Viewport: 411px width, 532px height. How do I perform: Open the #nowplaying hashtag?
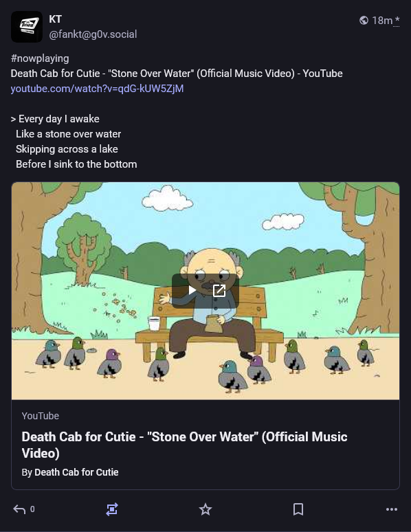point(40,58)
